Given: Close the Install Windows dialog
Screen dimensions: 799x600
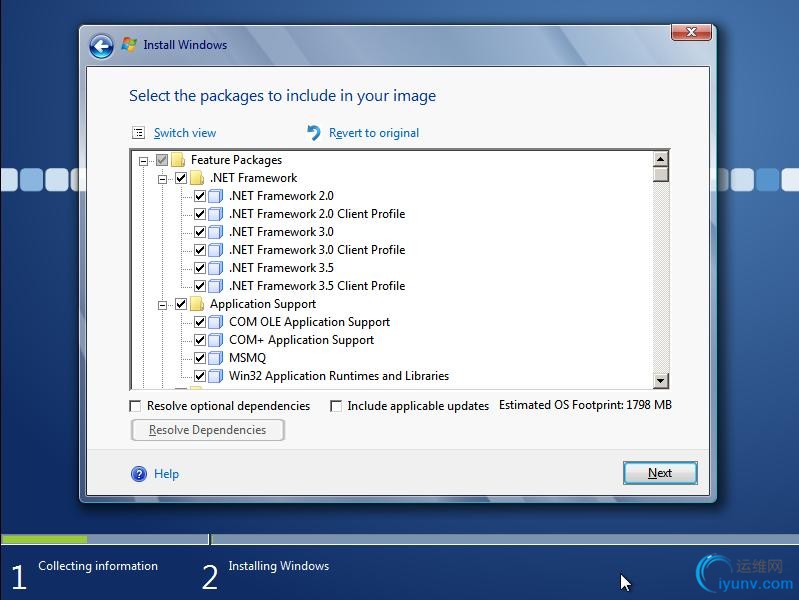Looking at the screenshot, I should pyautogui.click(x=691, y=32).
